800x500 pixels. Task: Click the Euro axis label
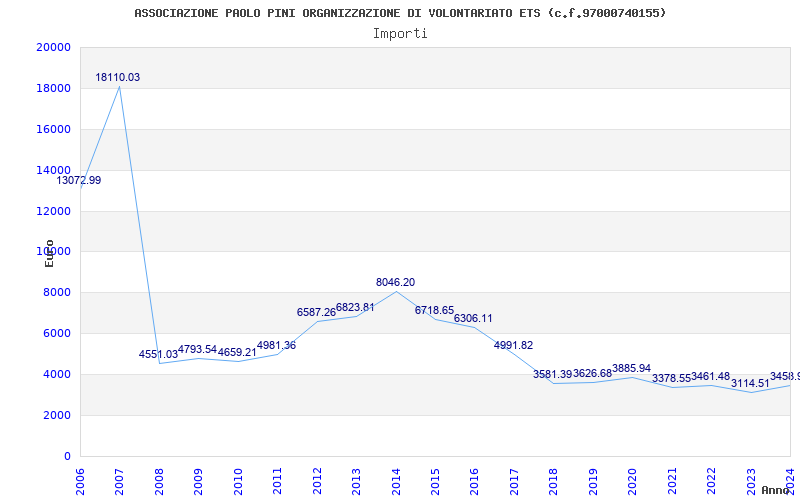coord(49,253)
